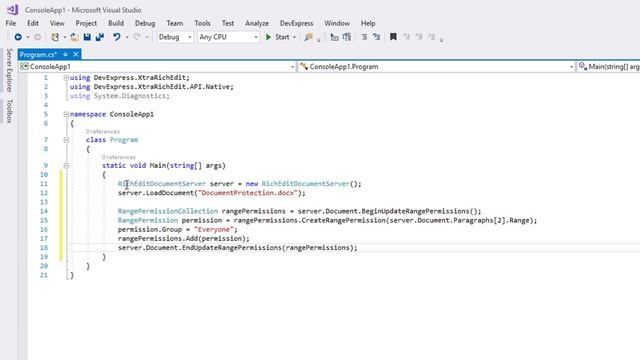Go to previous bookmark

pos(407,37)
